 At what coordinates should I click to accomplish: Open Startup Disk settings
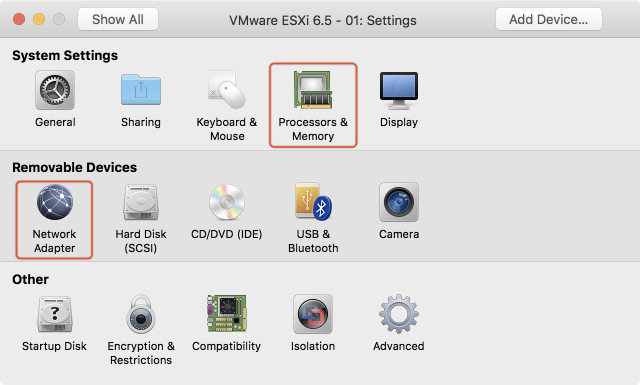55,314
